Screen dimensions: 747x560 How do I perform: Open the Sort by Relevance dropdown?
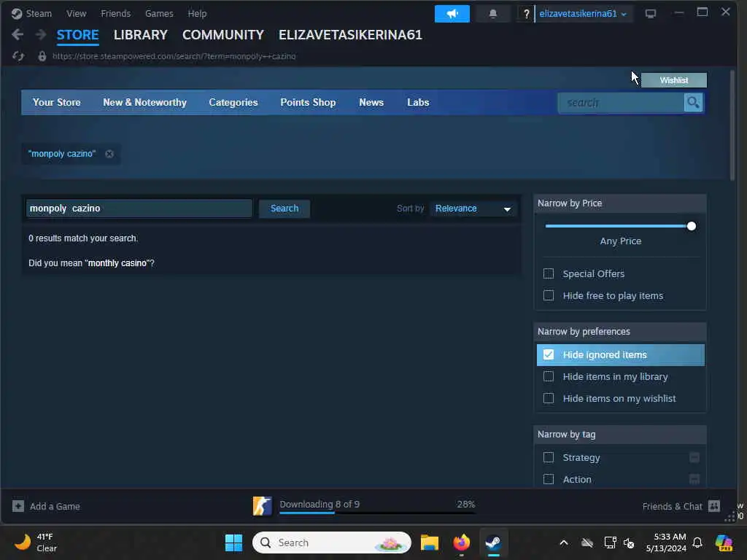[x=473, y=209]
